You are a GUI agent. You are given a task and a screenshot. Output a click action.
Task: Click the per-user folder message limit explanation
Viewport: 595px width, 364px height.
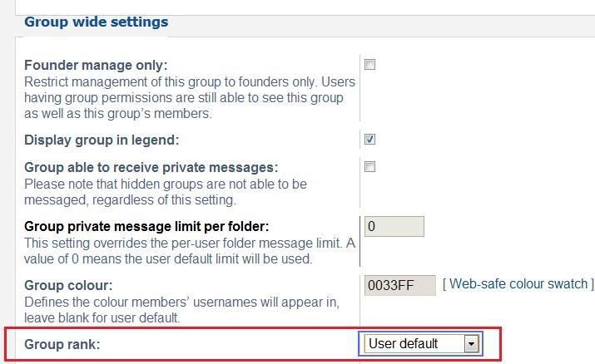190,251
